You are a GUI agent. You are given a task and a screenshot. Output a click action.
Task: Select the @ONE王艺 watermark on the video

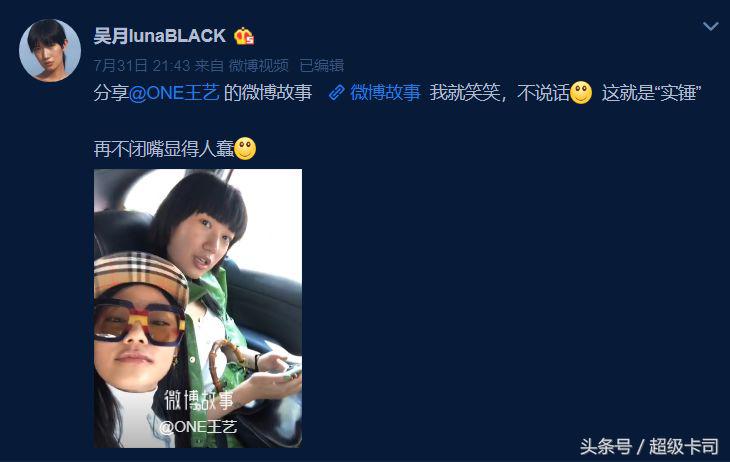pos(198,427)
